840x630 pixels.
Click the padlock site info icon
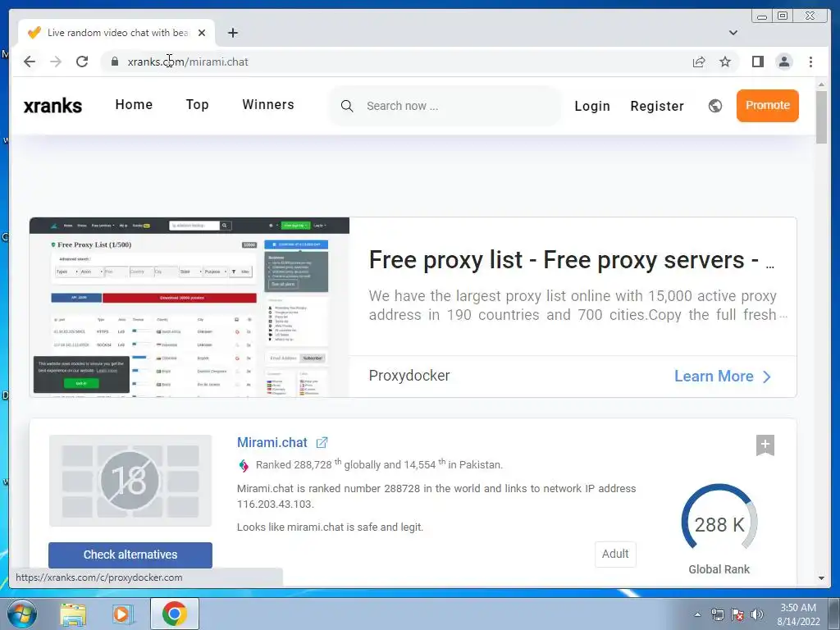click(115, 62)
